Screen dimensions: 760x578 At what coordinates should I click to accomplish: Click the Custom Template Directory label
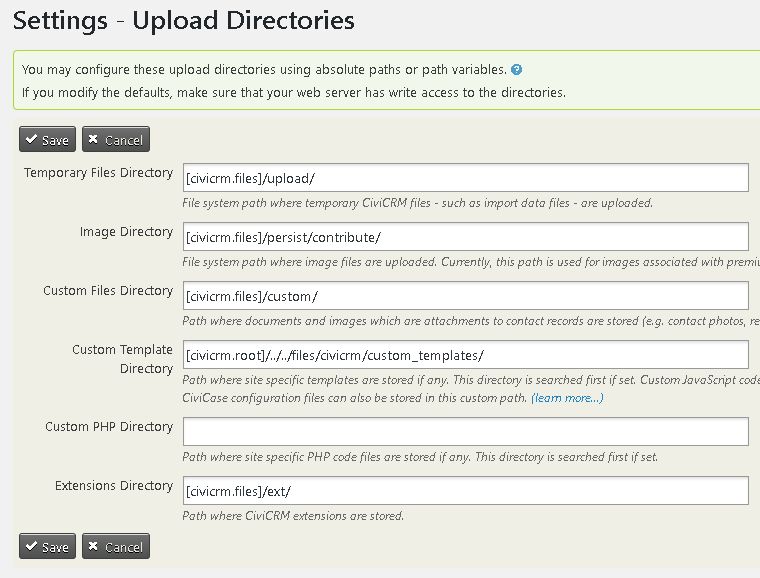tap(122, 359)
